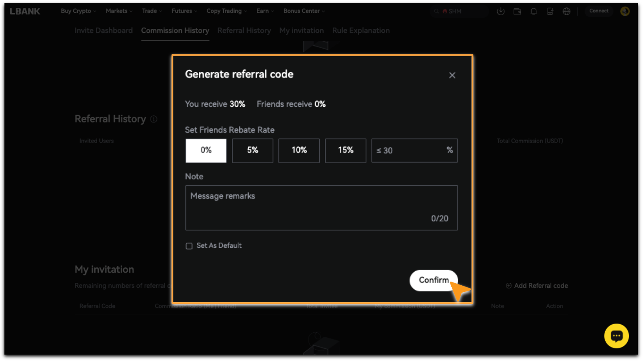Click the mobile app download icon
Screen dimensions: 644x362
point(550,12)
